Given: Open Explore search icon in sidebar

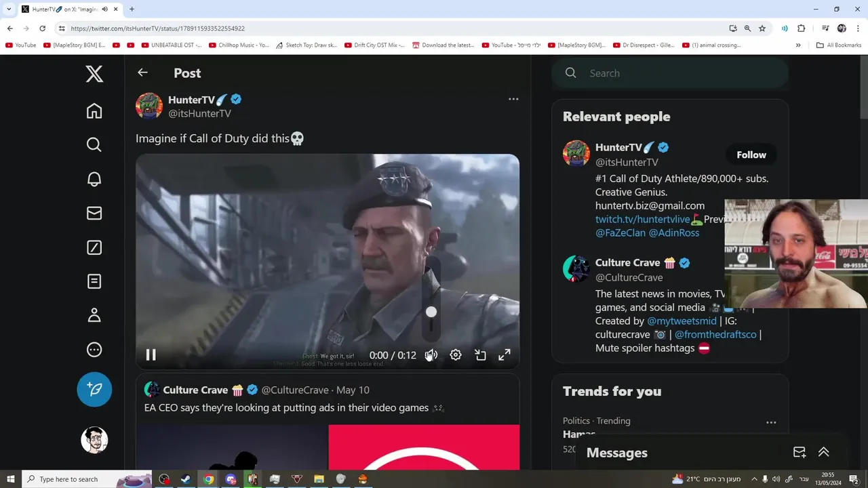Looking at the screenshot, I should pyautogui.click(x=94, y=145).
